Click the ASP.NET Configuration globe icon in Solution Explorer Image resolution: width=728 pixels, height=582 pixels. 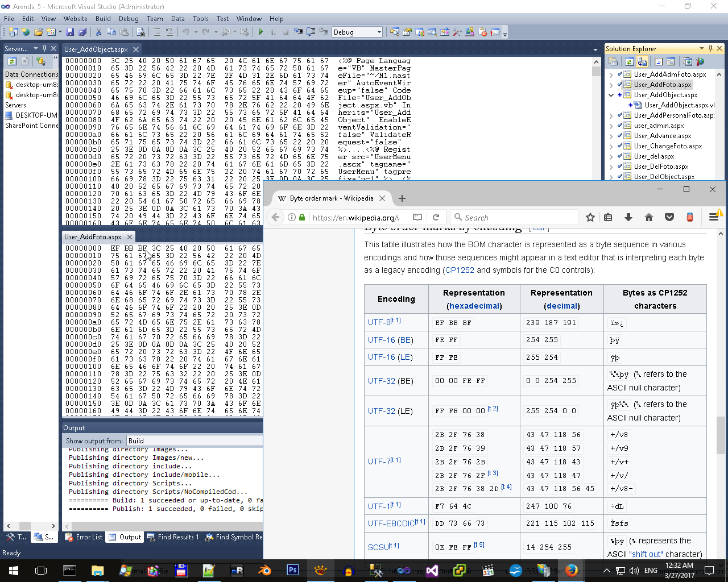700,61
